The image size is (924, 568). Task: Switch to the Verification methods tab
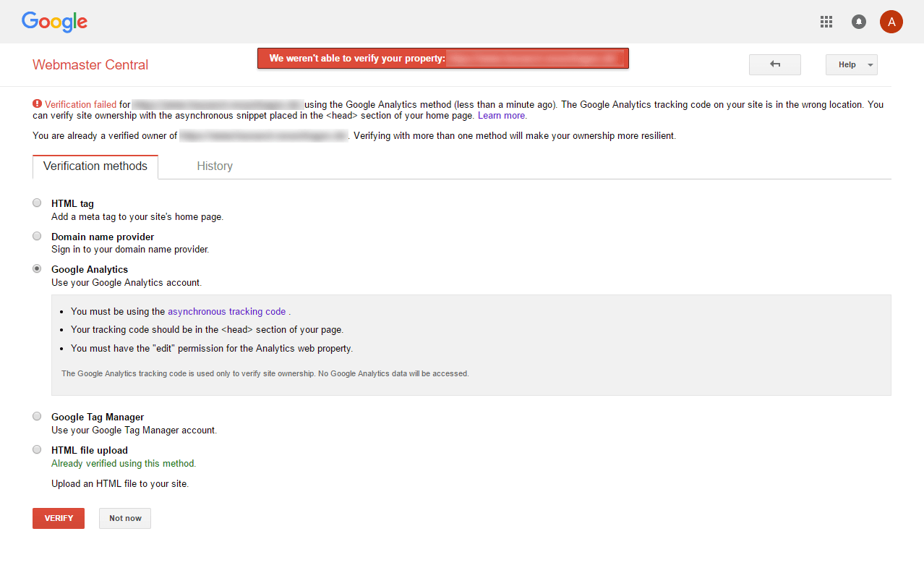(95, 166)
